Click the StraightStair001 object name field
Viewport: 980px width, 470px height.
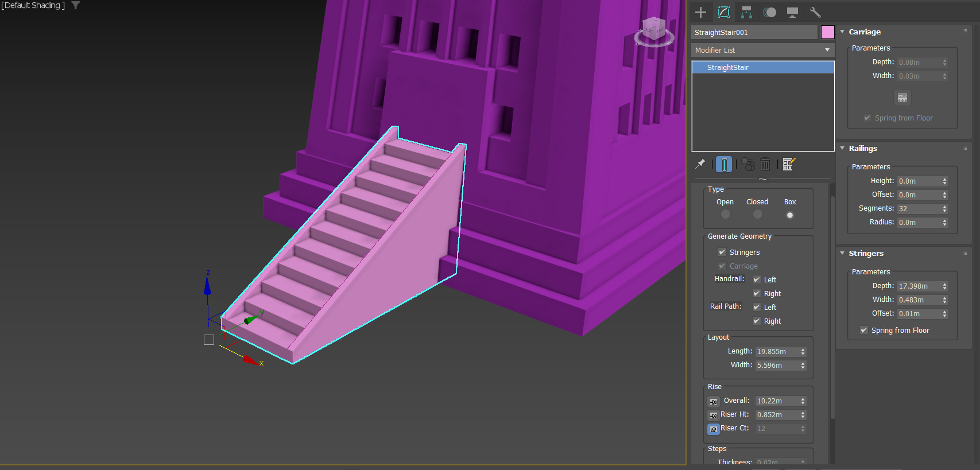(754, 32)
